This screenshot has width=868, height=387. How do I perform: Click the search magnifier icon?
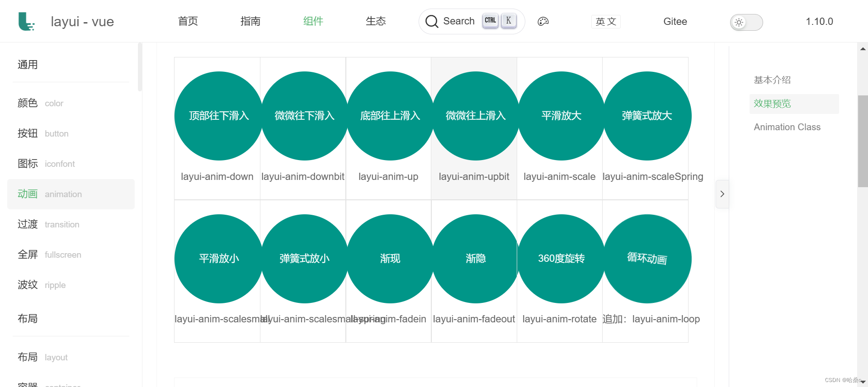(x=432, y=21)
